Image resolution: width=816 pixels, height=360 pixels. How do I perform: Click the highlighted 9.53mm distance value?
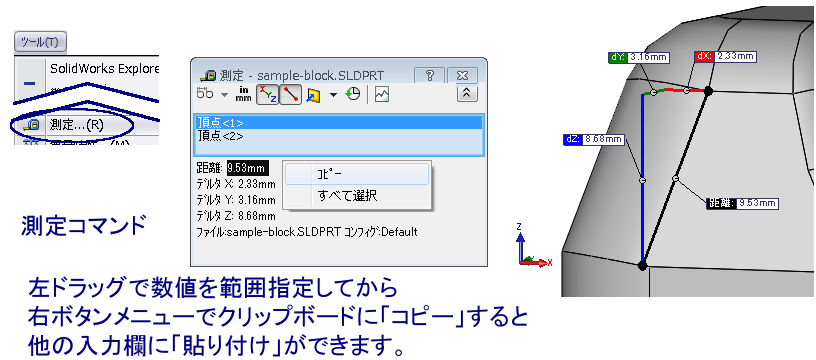click(248, 168)
